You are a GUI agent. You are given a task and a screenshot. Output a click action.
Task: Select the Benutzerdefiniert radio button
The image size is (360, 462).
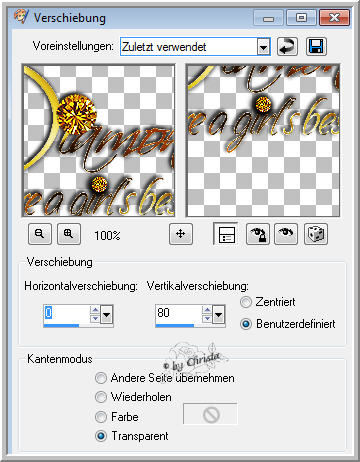[x=246, y=324]
